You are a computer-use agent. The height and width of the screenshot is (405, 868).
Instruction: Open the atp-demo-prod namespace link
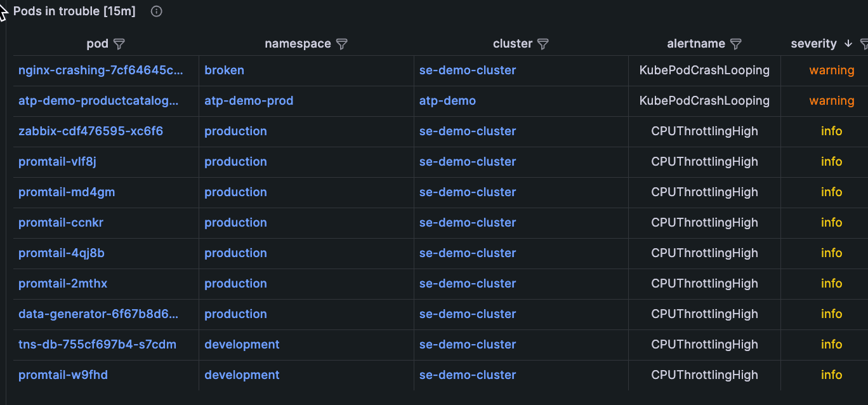[x=249, y=100]
